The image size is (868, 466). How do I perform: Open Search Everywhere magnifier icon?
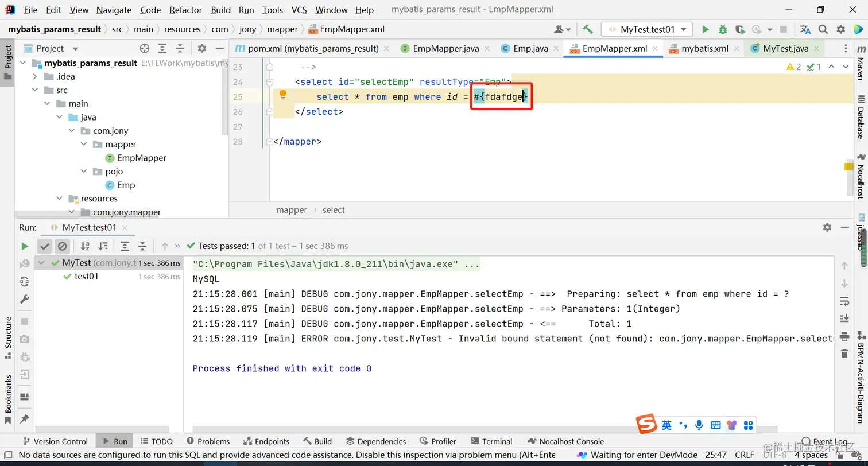tap(823, 29)
